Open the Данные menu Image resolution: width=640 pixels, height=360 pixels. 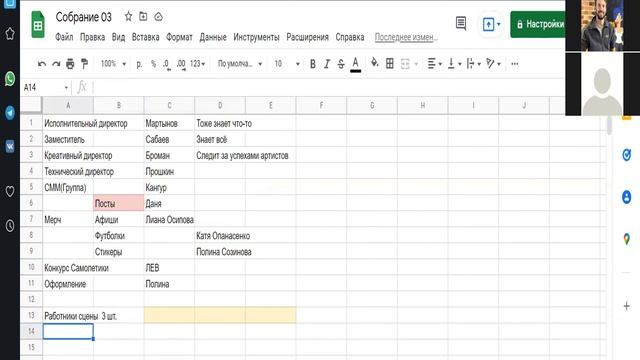pyautogui.click(x=213, y=37)
